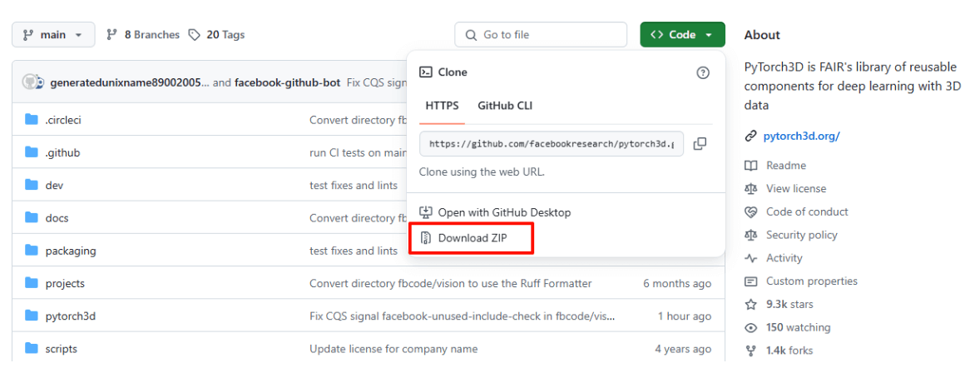The height and width of the screenshot is (378, 980).
Task: Click the folder icon beside scripts
Action: (32, 348)
